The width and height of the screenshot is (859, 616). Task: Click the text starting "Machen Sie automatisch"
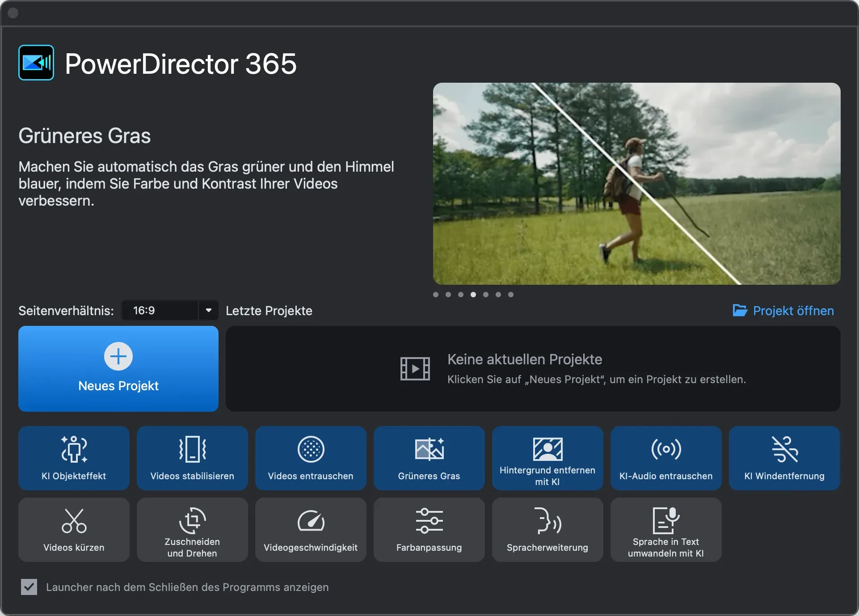point(206,184)
